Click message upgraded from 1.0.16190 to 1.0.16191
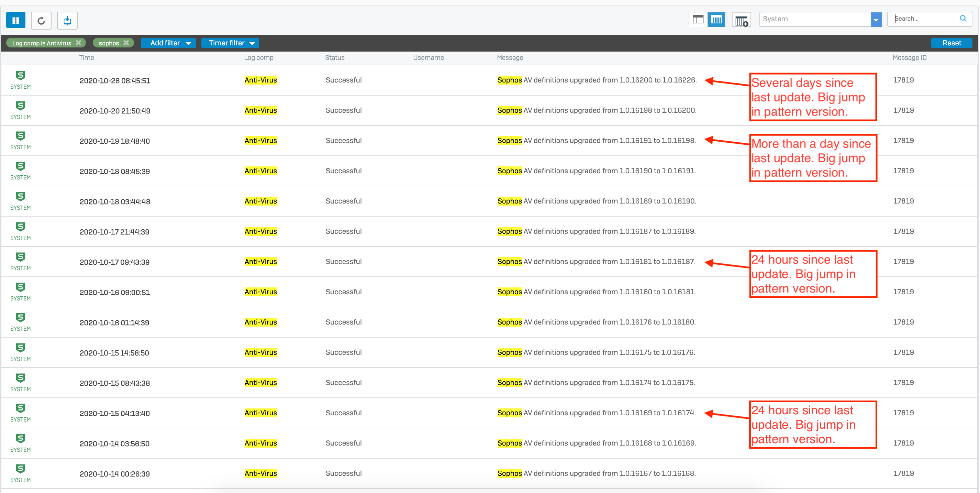Viewport: 980px width, 493px height. point(596,171)
